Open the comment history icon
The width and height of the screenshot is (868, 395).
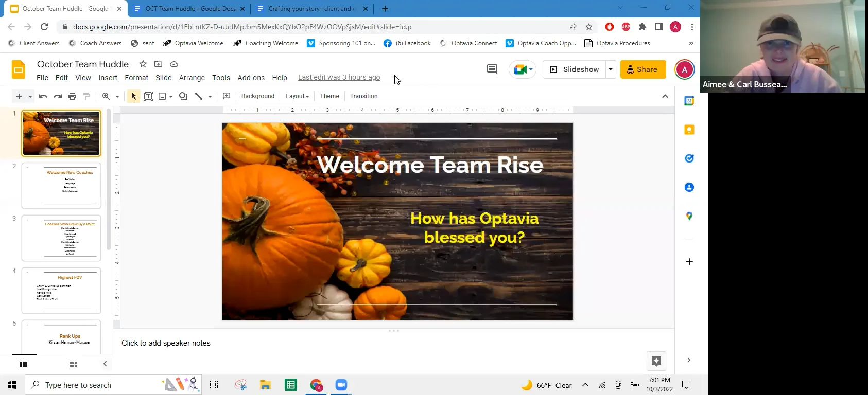coord(492,69)
